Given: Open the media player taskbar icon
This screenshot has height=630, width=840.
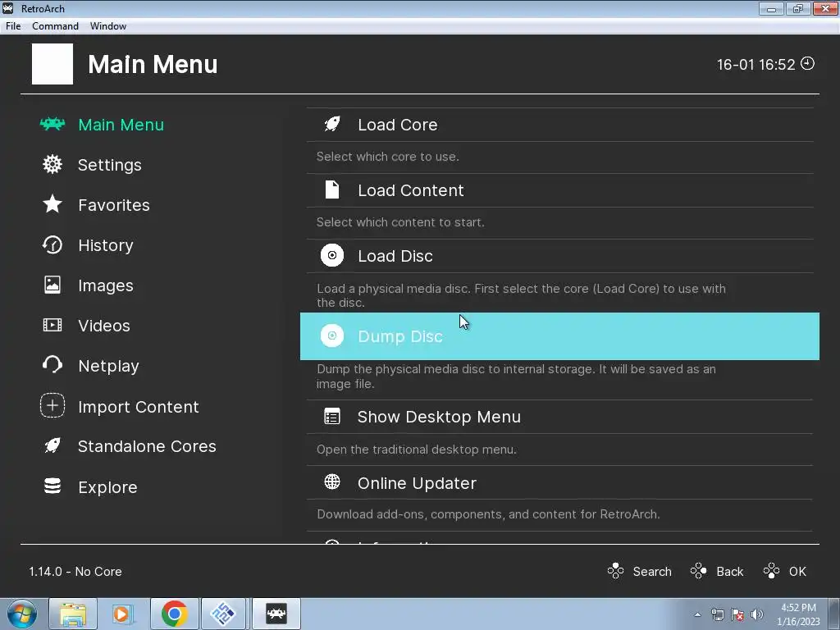Looking at the screenshot, I should tap(122, 614).
